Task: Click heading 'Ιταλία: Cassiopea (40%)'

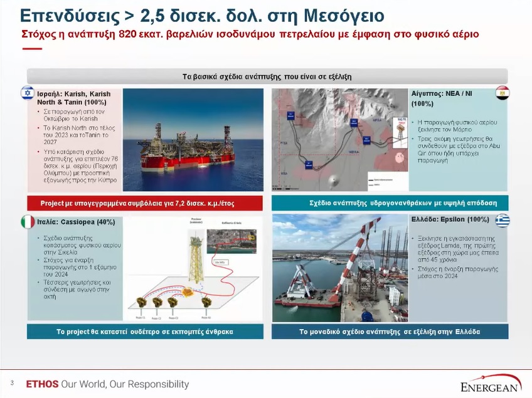Action: tap(76, 222)
